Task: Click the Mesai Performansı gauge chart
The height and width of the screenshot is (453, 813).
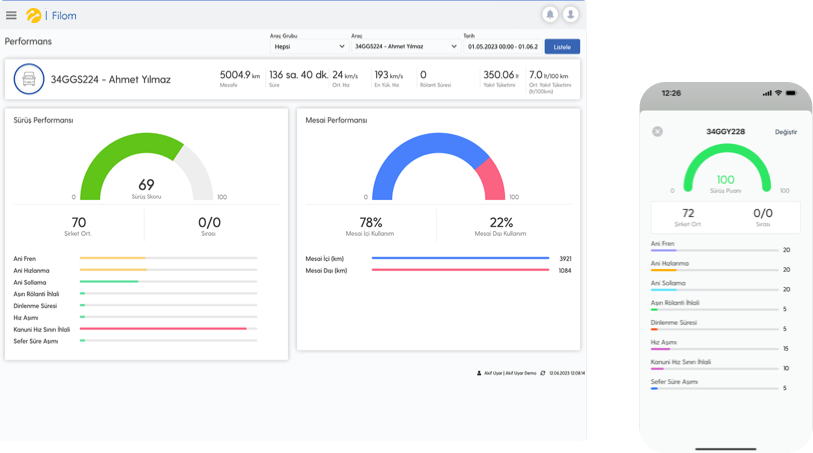Action: tap(435, 160)
